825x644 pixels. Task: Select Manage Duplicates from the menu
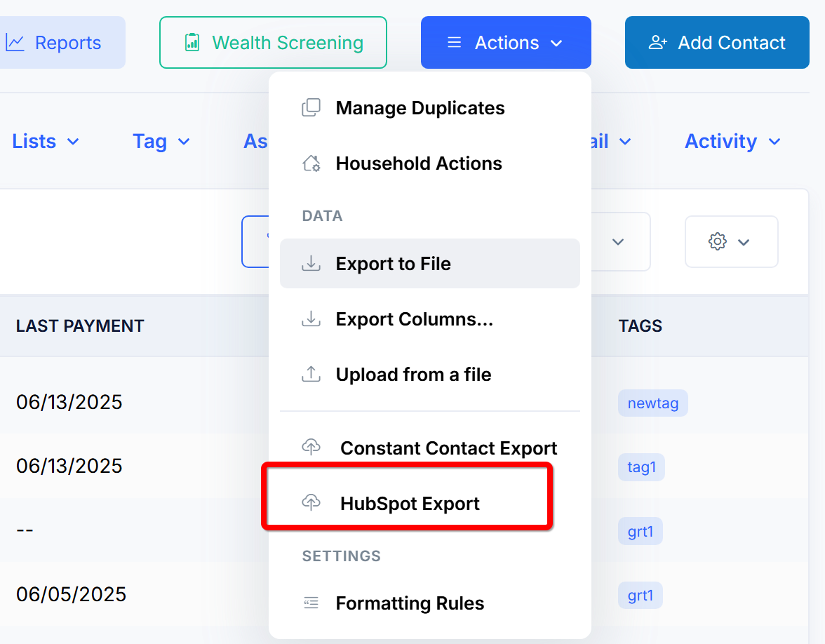tap(430, 108)
